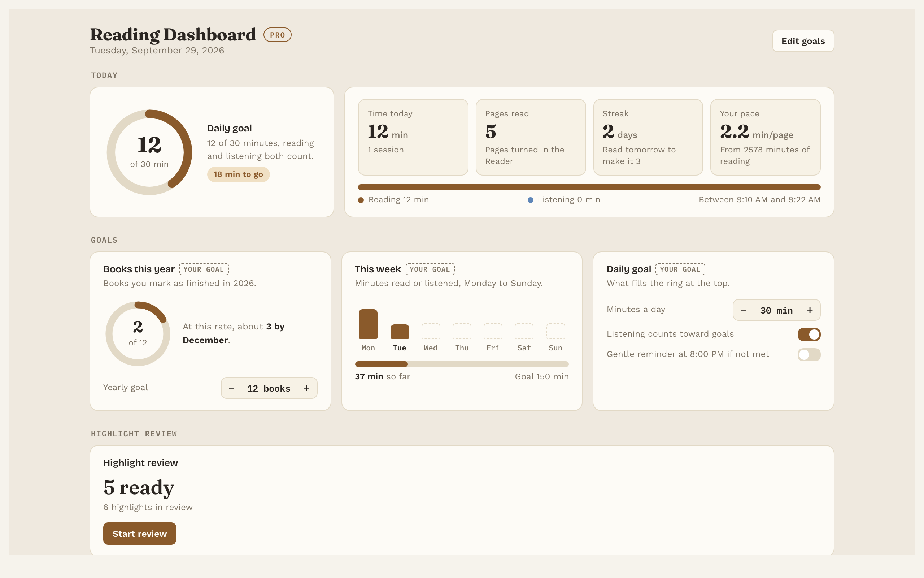Click the '18 min to go' pill

[x=238, y=174]
